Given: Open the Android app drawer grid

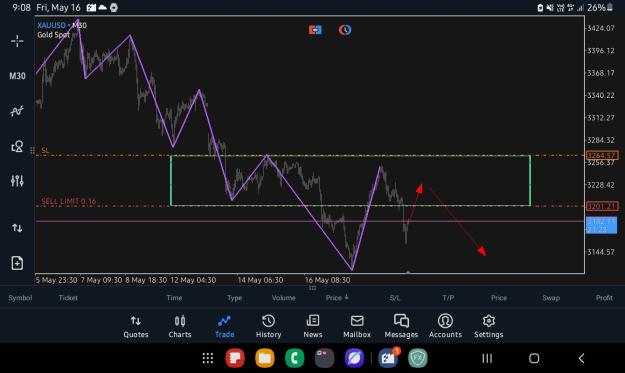Looking at the screenshot, I should [x=208, y=358].
